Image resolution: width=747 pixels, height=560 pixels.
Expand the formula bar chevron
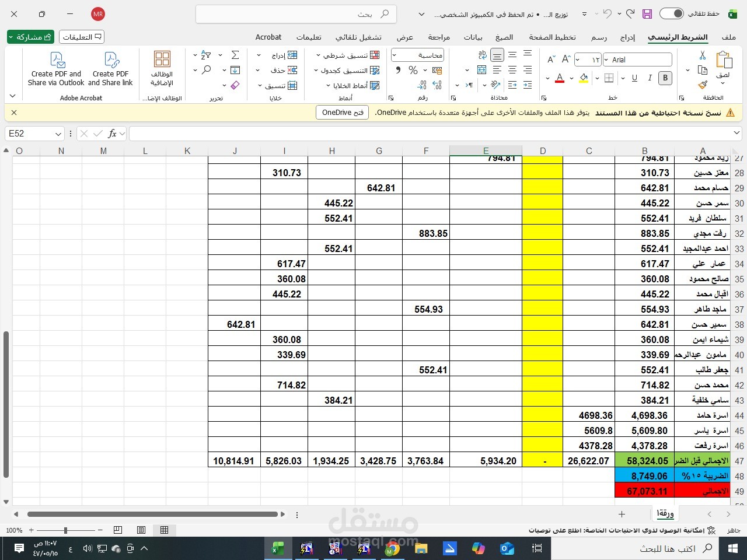coord(736,134)
